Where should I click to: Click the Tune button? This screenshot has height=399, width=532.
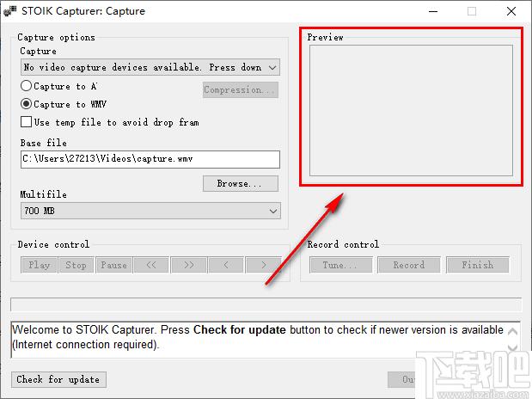point(340,265)
